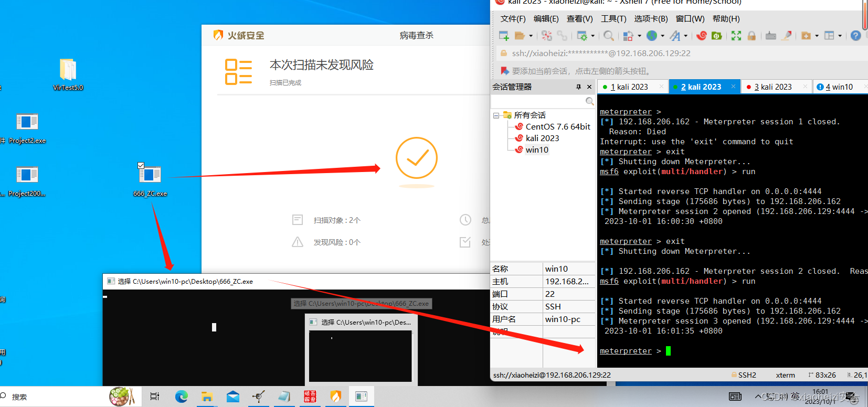This screenshot has height=407, width=868.
Task: Select the Project2.exe desktop icon
Action: tap(27, 128)
